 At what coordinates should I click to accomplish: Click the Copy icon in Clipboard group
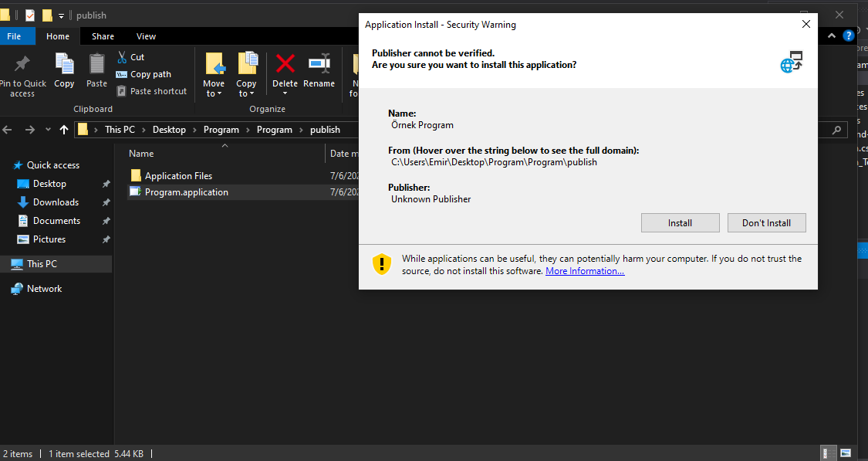64,64
